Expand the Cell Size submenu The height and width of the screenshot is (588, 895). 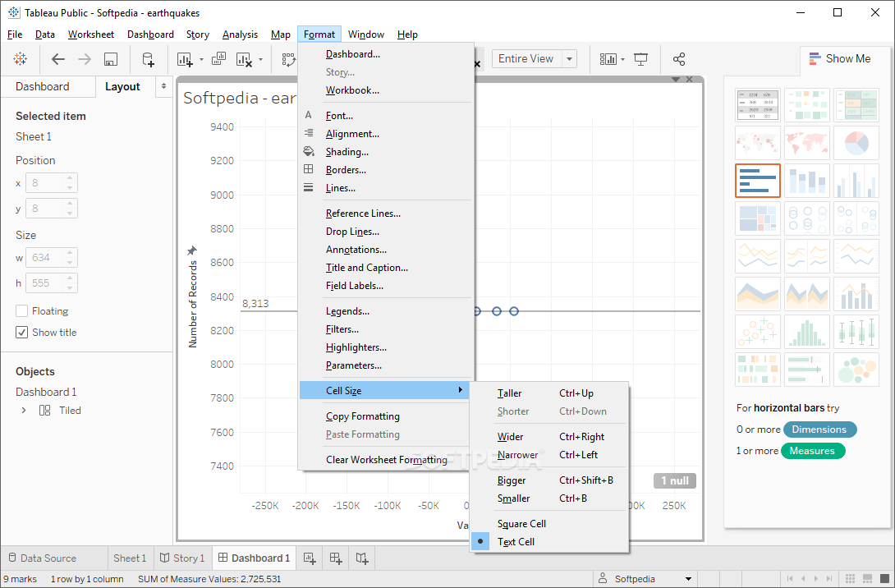(x=383, y=390)
